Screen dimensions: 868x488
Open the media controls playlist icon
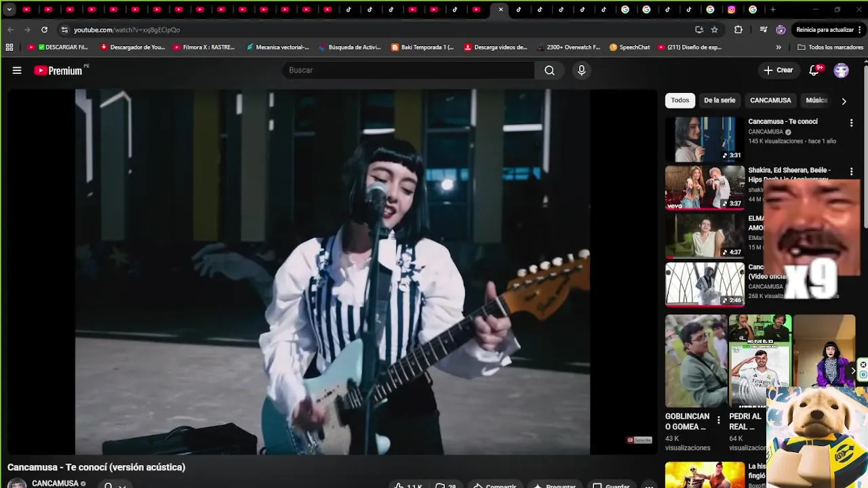coord(764,30)
